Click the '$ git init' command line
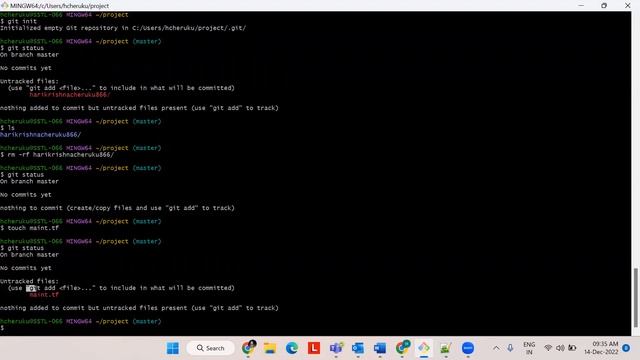640x360 pixels. [x=18, y=21]
